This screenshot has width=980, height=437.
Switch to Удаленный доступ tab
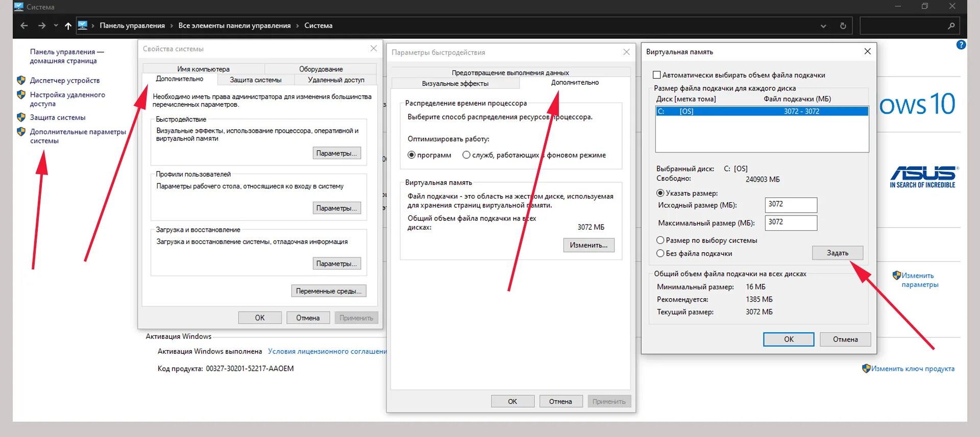(x=336, y=80)
